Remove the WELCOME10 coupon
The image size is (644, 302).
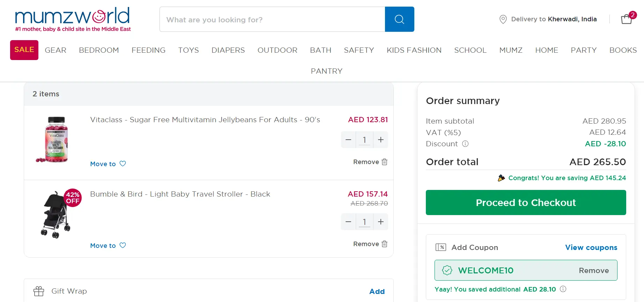tap(594, 270)
